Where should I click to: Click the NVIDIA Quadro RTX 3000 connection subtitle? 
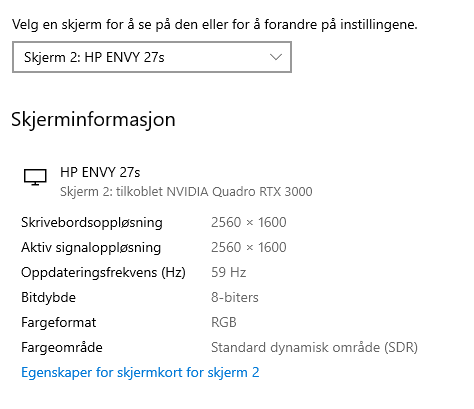tap(186, 192)
